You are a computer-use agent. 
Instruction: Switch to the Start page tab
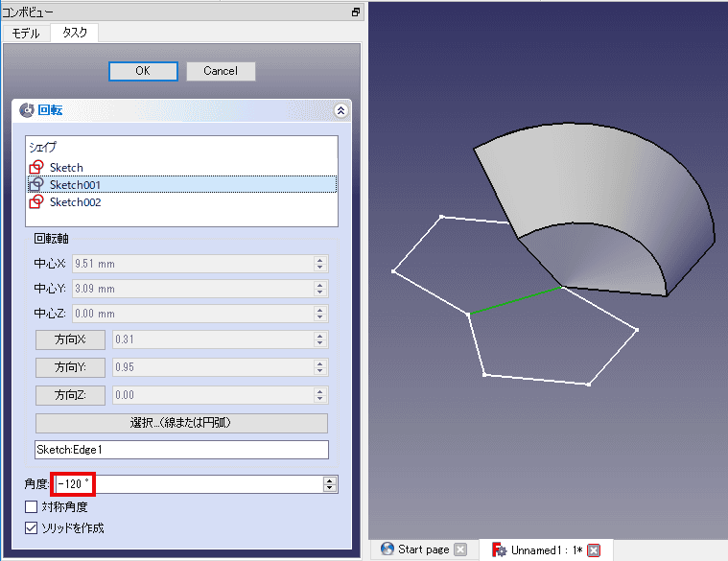tap(423, 549)
